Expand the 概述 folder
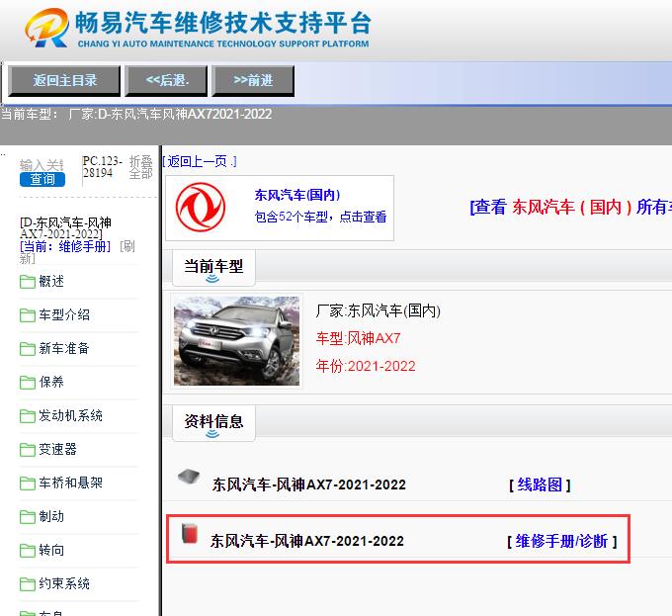The width and height of the screenshot is (672, 616). 51,282
